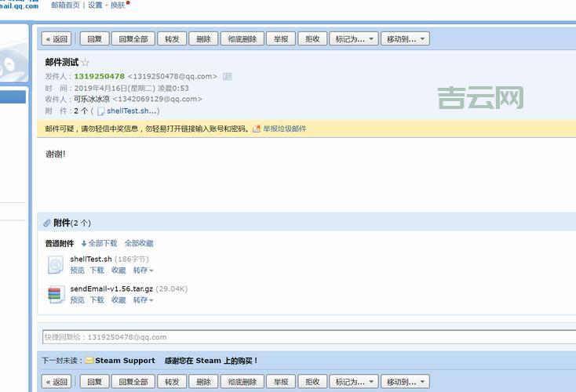
Task: Download shellTest.sh via 下载 link
Action: (97, 270)
